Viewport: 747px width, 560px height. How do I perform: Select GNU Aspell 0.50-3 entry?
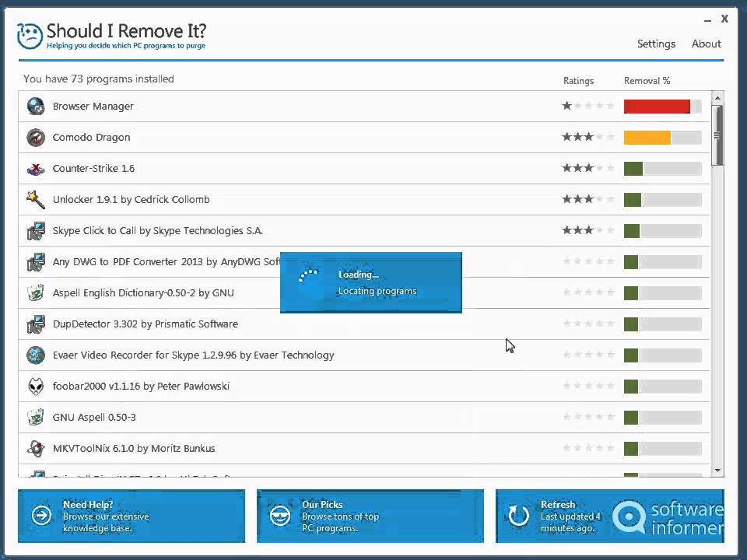pyautogui.click(x=94, y=418)
